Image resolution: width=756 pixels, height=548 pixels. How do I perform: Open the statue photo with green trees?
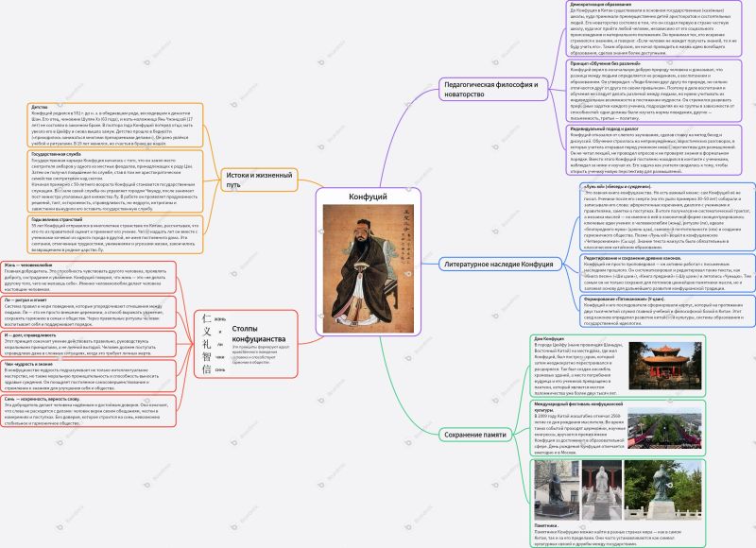click(663, 490)
